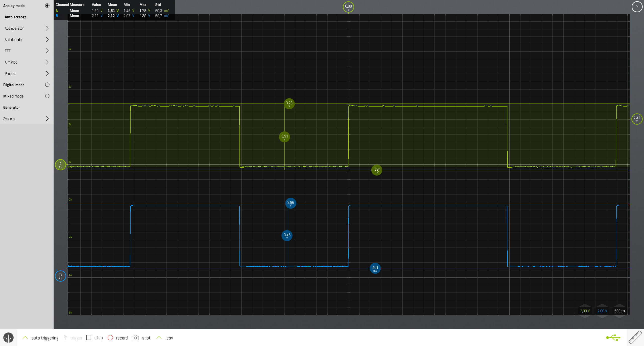This screenshot has width=644, height=346.
Task: Click channel A Min value 1,46 V
Action: pyautogui.click(x=129, y=11)
